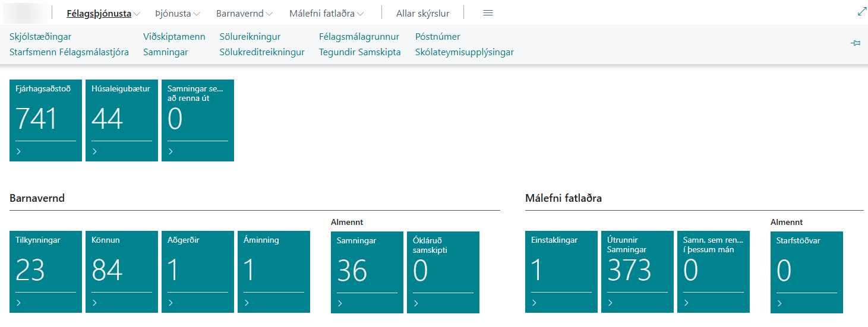Click the pin icon on navigation panel

(856, 43)
